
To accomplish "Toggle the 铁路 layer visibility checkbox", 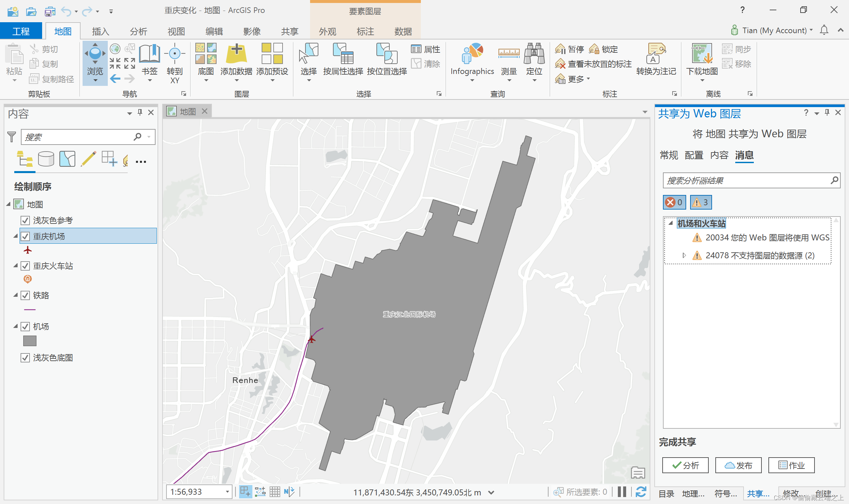I will coord(25,295).
